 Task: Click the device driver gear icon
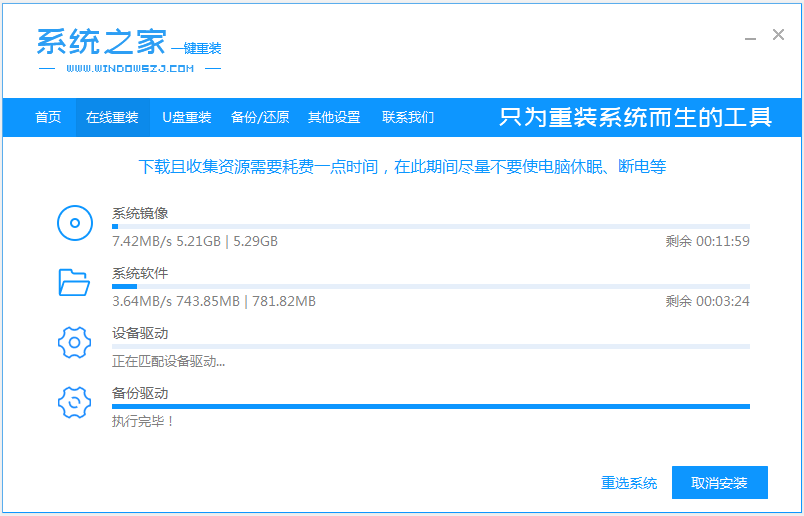tap(75, 343)
